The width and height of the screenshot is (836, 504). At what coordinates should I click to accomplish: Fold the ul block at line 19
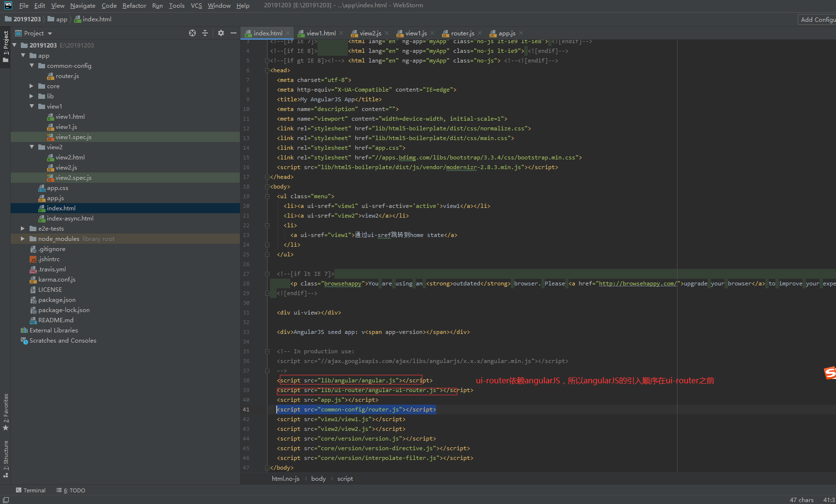[x=267, y=196]
